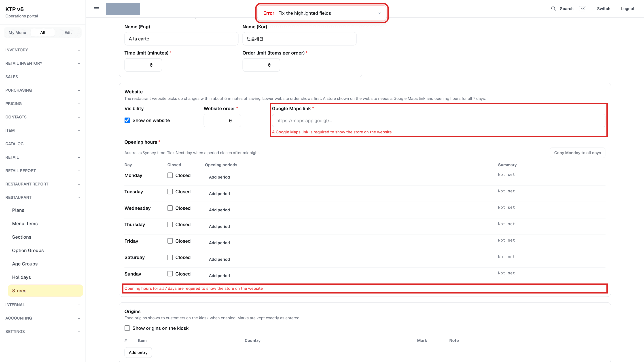
Task: Click Copy Monday to all days
Action: 577,153
